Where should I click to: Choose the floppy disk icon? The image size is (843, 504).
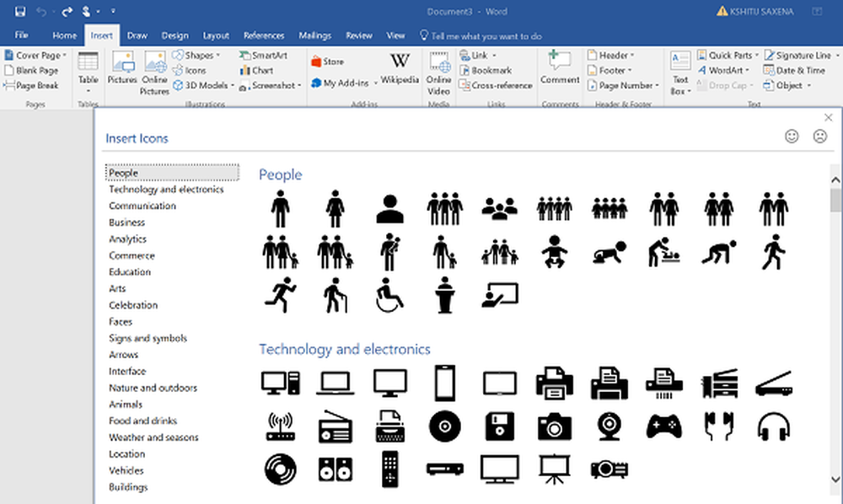click(x=499, y=426)
